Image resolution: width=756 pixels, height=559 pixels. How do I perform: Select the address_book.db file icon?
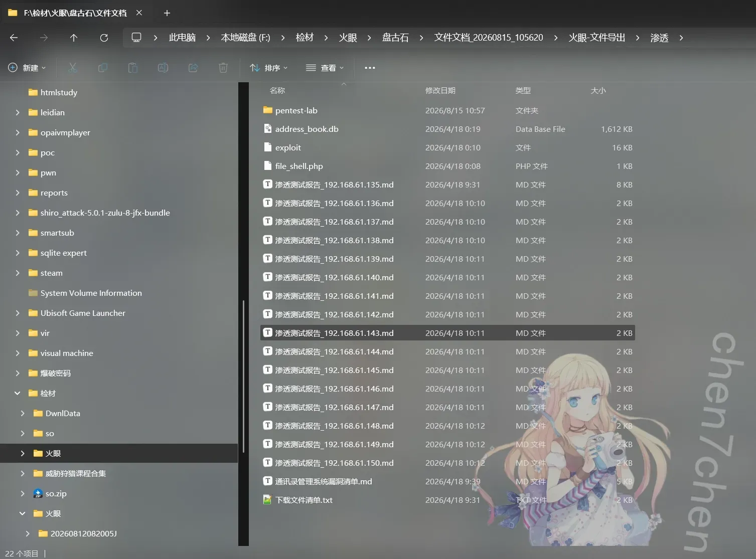click(268, 129)
